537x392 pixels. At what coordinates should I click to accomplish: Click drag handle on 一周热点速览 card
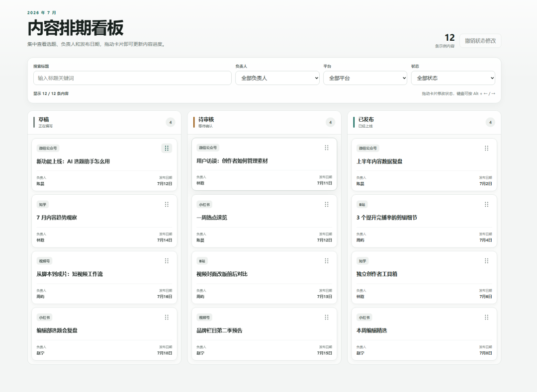tap(326, 204)
